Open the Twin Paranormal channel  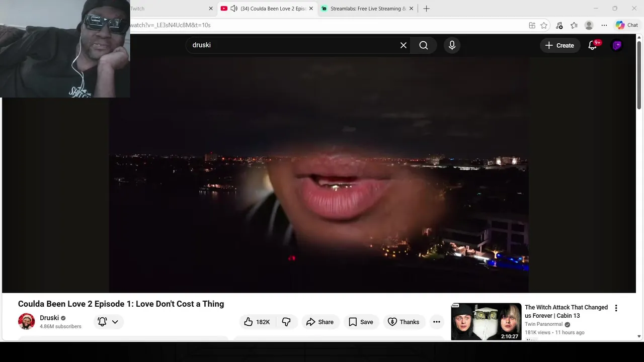(x=544, y=324)
